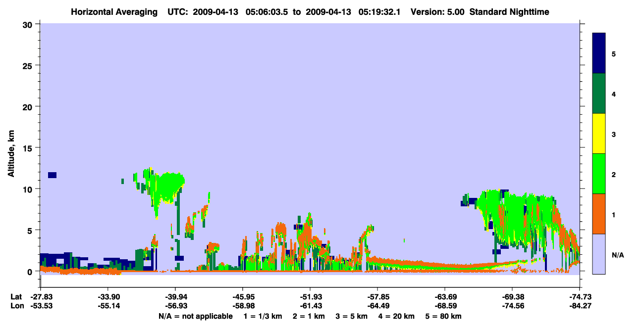The height and width of the screenshot is (330, 644).
Task: Click latitude value '-74.73'
Action: (580, 297)
